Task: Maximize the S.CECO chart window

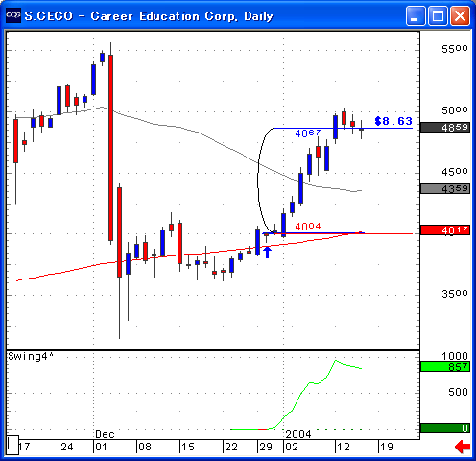Action: [438, 15]
